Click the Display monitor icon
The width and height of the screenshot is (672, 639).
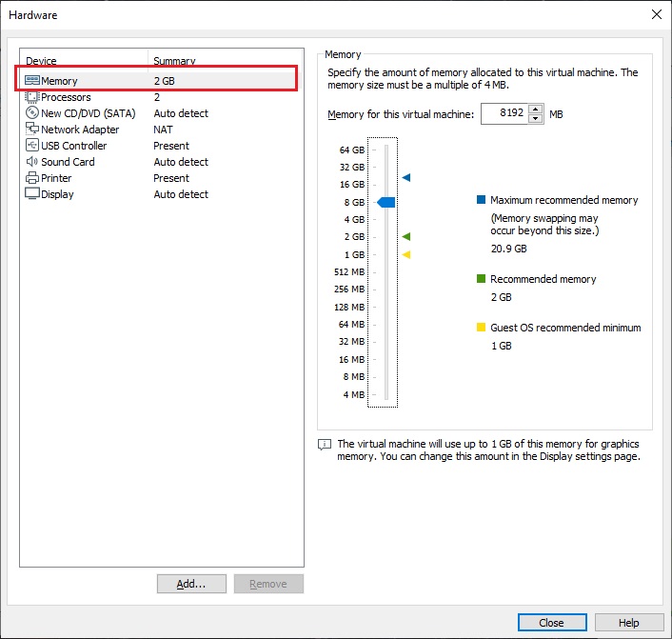pos(32,194)
